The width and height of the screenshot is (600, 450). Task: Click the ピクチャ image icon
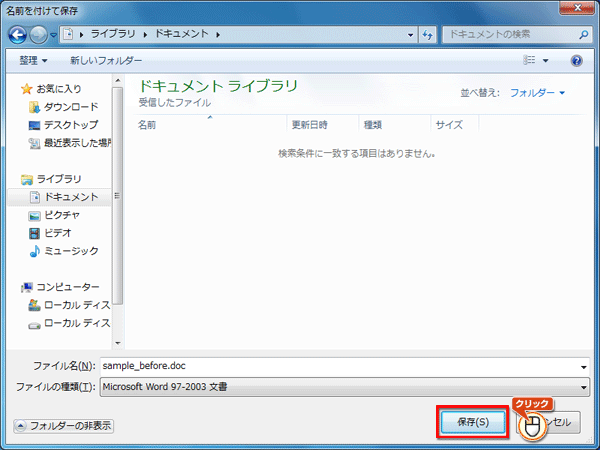pos(34,216)
